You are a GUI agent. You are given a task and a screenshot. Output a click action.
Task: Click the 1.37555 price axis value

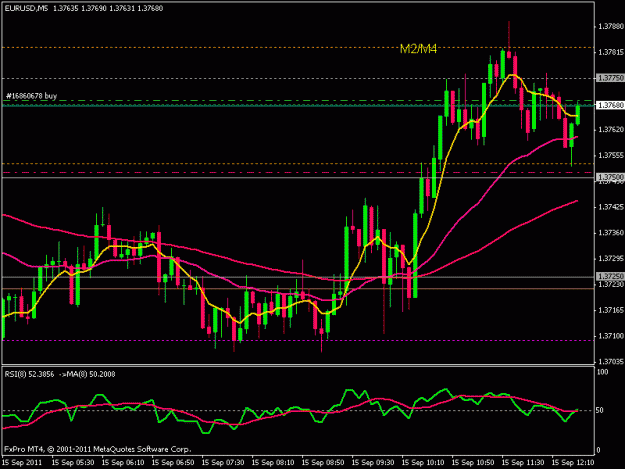611,155
